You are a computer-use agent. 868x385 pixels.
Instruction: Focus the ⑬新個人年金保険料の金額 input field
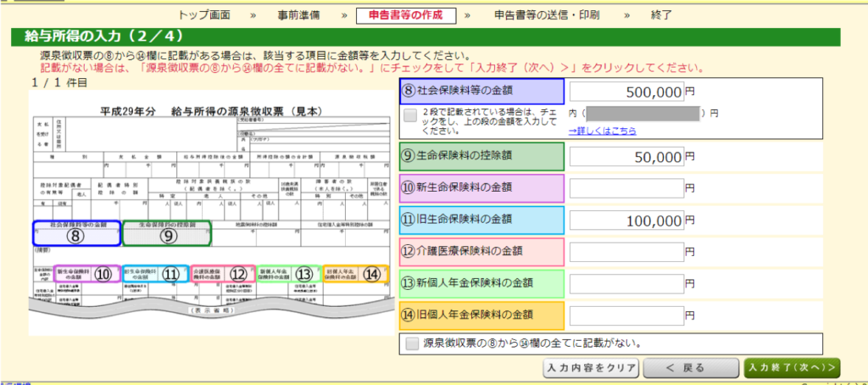626,283
